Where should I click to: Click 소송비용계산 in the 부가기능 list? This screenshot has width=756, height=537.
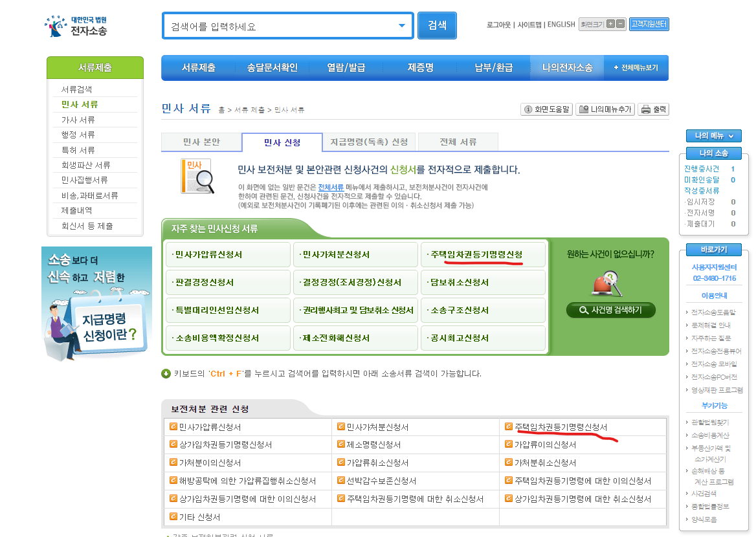pyautogui.click(x=710, y=435)
